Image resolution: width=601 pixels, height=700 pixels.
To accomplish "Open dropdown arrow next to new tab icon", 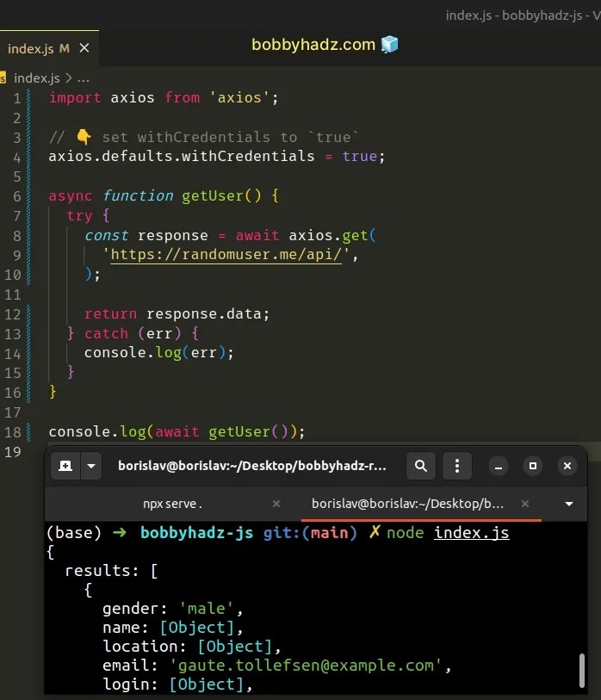I will click(91, 466).
